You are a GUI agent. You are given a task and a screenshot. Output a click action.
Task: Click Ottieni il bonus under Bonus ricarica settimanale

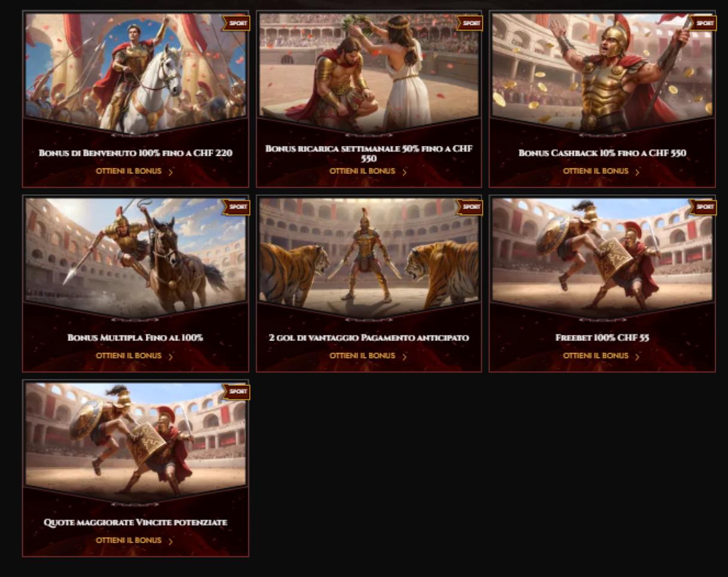(362, 171)
